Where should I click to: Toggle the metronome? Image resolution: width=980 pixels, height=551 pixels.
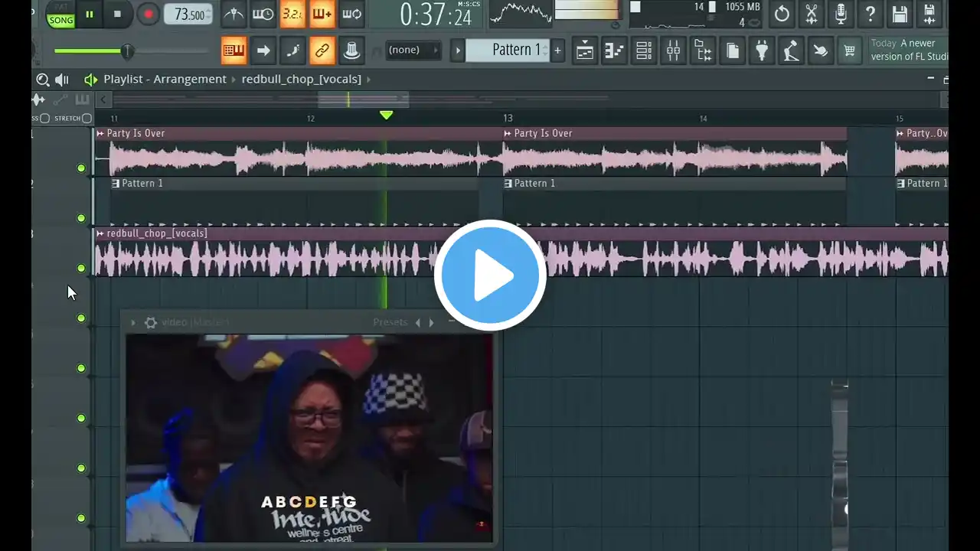pos(234,14)
